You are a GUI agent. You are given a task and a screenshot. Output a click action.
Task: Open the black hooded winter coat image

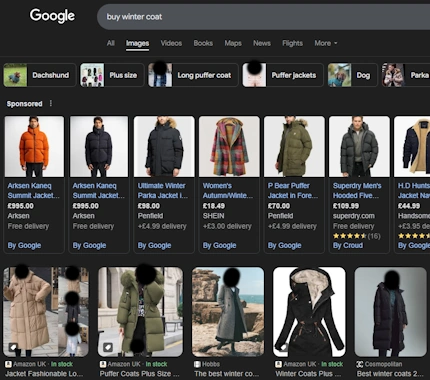click(x=309, y=312)
